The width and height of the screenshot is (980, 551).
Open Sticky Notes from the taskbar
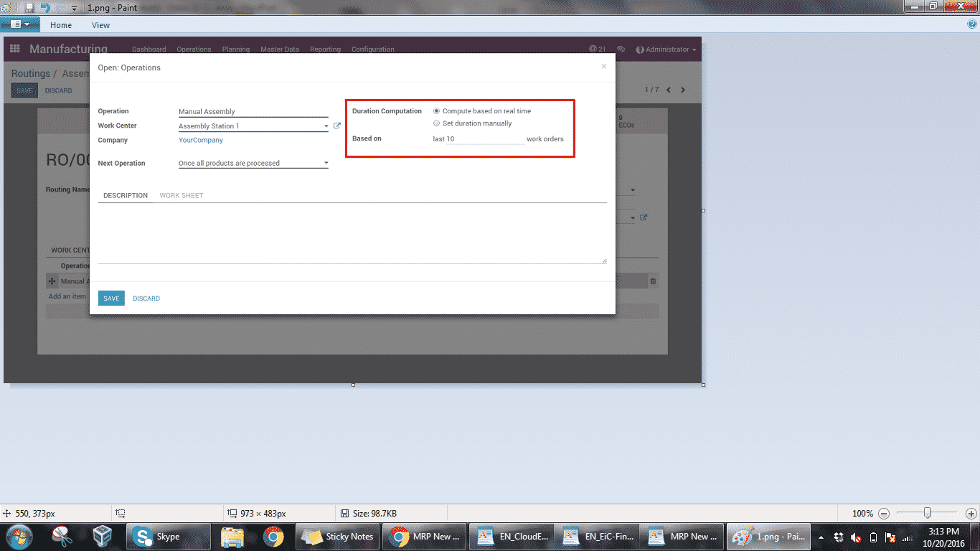(338, 536)
